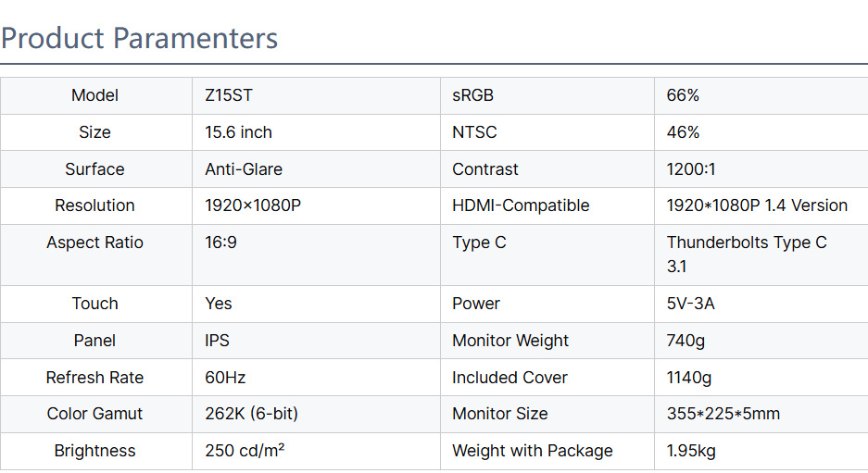
Task: Click the 60Hz refresh rate value
Action: point(225,378)
